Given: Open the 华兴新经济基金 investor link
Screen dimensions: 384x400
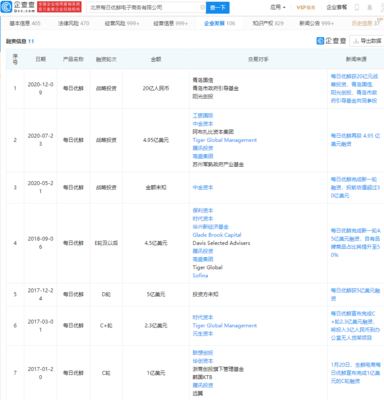Looking at the screenshot, I should [210, 227].
